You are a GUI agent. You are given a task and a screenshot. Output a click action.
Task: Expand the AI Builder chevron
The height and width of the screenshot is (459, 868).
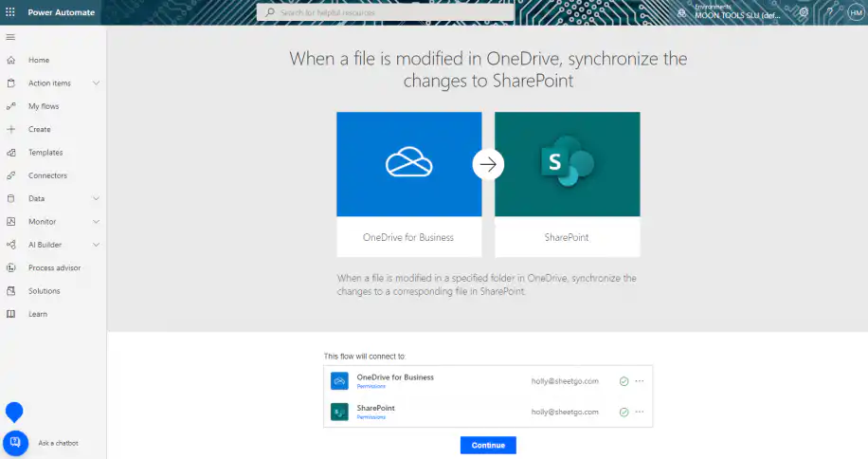(x=96, y=245)
